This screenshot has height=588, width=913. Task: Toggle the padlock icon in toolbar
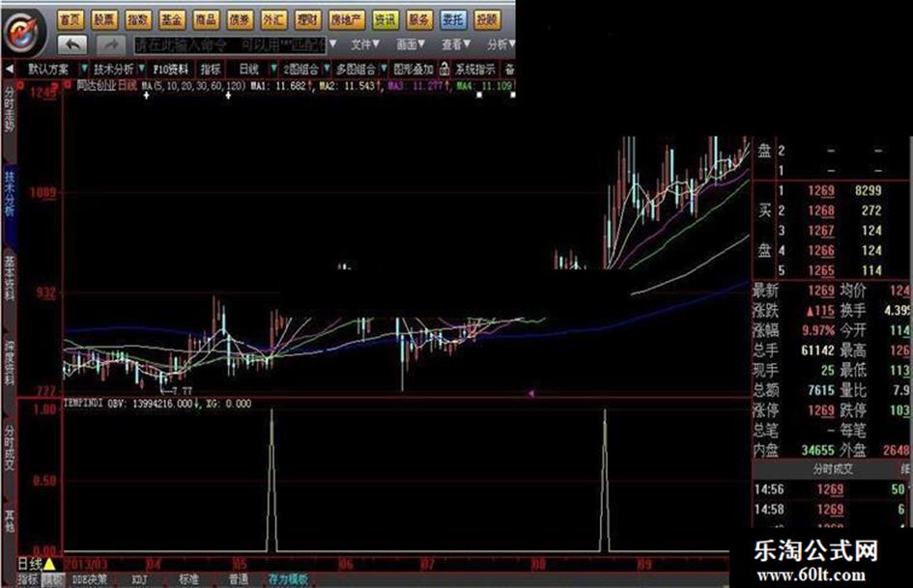coord(444,69)
